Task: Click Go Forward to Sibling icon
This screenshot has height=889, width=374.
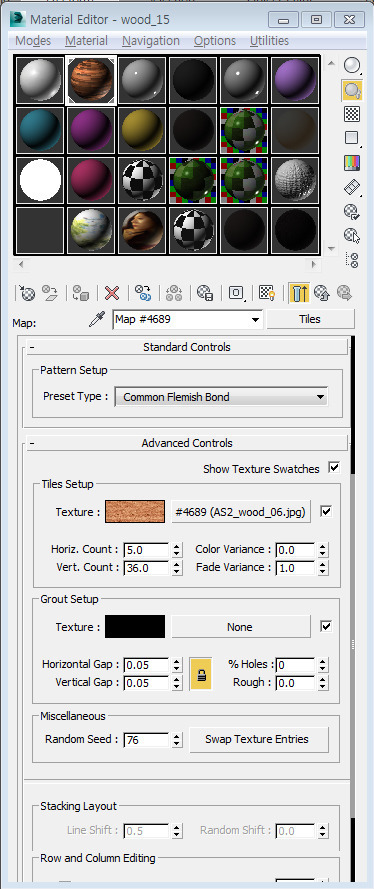Action: (x=344, y=293)
